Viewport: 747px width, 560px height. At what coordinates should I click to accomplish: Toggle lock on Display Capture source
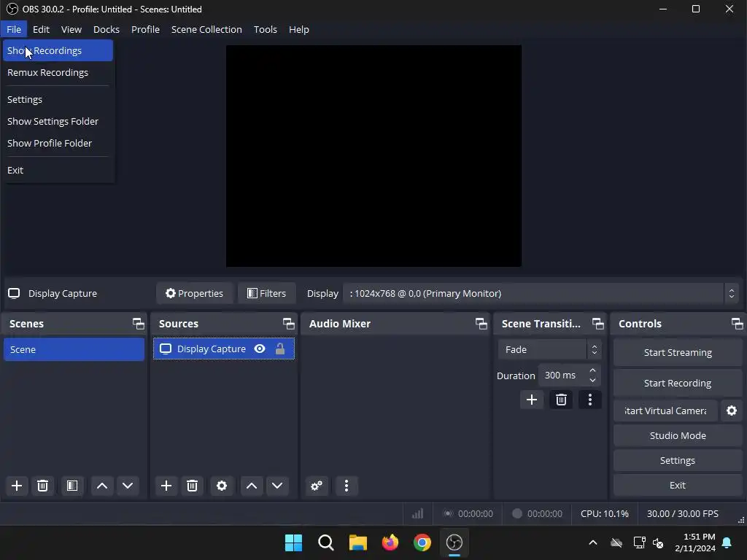[280, 349]
